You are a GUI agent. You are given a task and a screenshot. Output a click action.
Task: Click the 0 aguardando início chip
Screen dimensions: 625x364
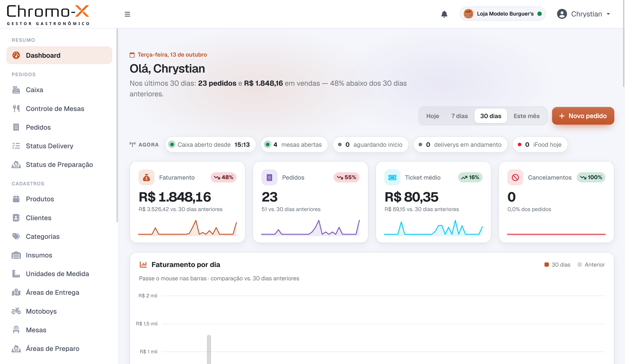(370, 144)
